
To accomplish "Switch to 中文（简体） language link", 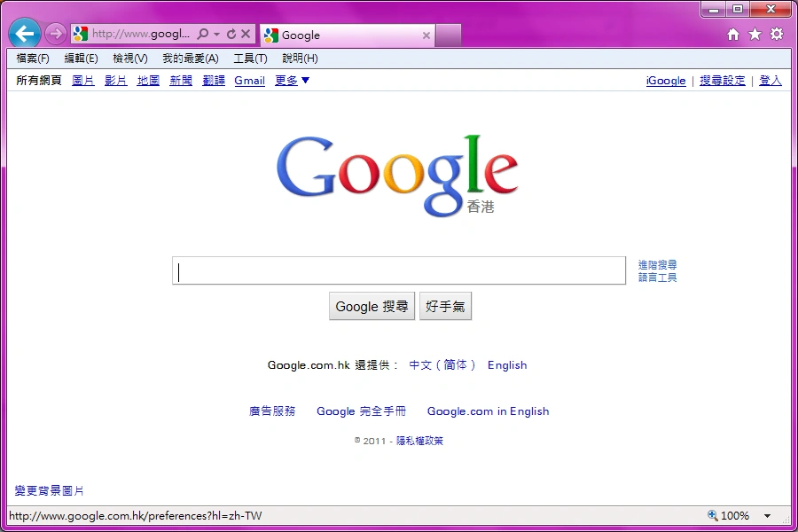I will click(442, 365).
